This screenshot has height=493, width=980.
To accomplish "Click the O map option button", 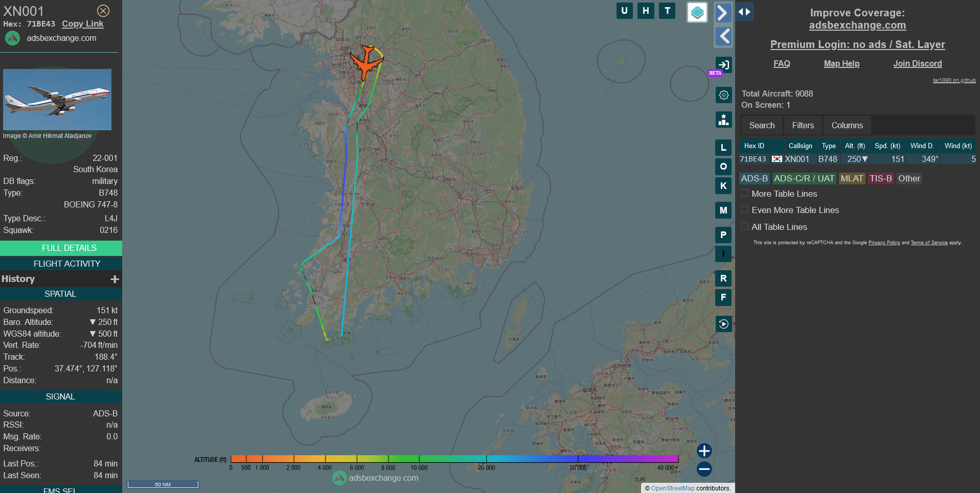I will point(723,167).
